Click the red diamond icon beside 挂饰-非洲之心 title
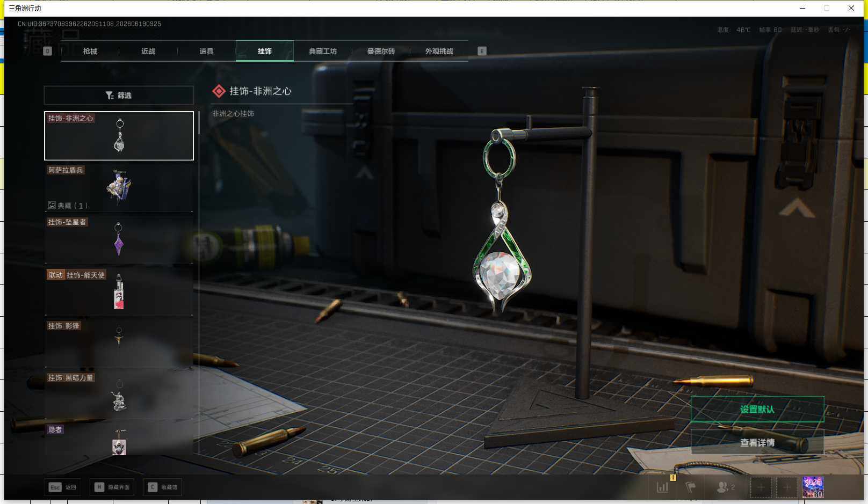The height and width of the screenshot is (504, 868). pos(219,91)
